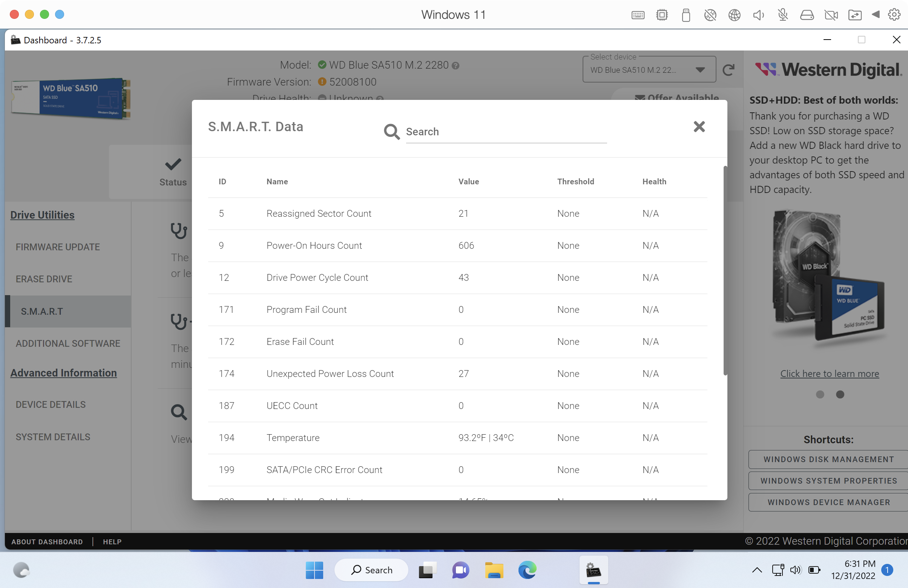
Task: Click the Offer Available envelope icon
Action: pyautogui.click(x=640, y=98)
